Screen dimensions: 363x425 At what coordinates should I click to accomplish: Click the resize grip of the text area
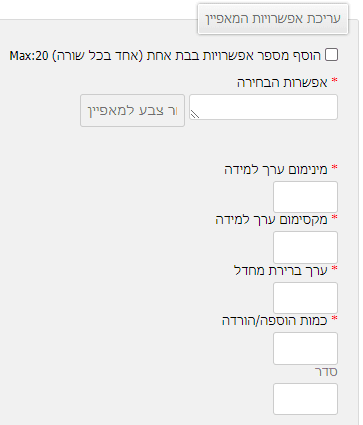(x=195, y=115)
